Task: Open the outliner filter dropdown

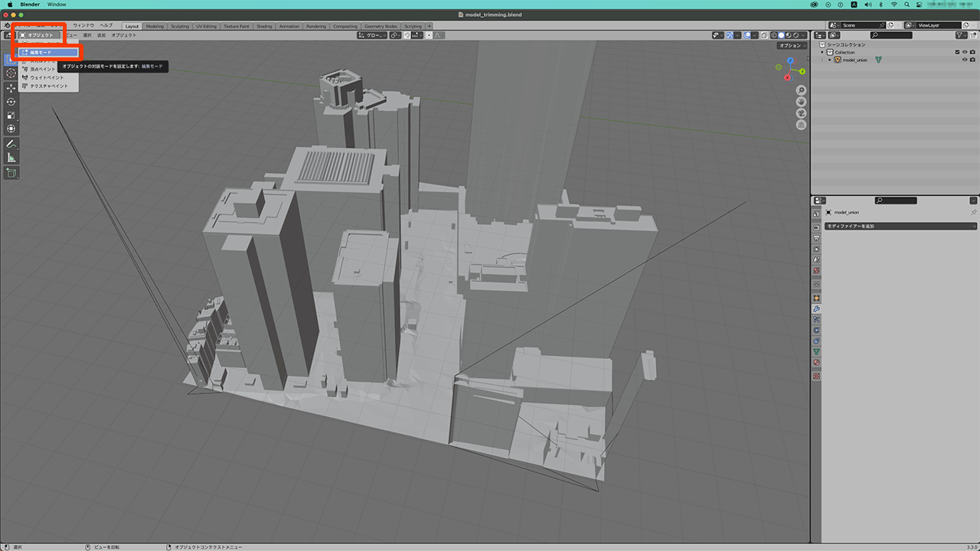Action: (x=961, y=35)
